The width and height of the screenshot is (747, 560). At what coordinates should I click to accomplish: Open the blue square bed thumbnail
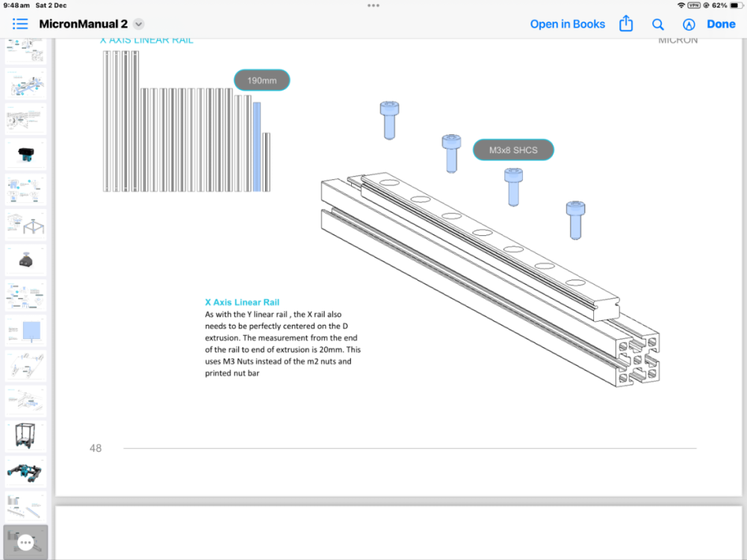point(25,331)
